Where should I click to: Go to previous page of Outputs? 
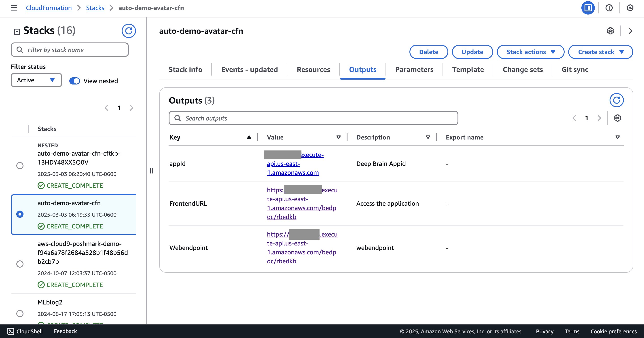574,118
